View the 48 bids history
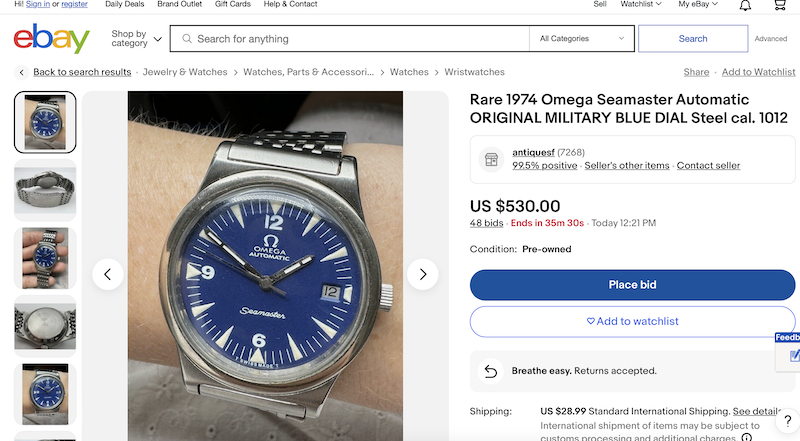 point(487,223)
